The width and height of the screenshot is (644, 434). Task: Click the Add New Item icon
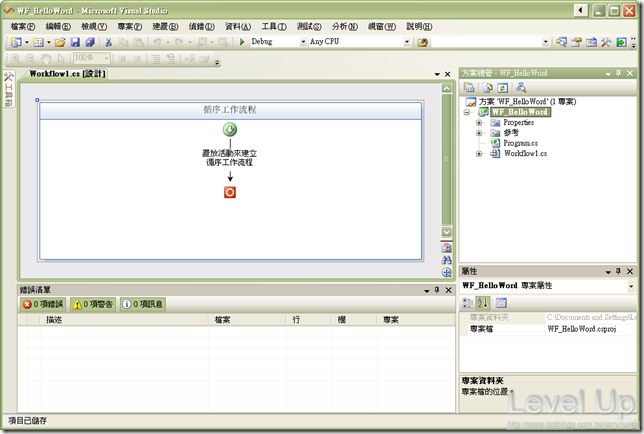coord(38,42)
